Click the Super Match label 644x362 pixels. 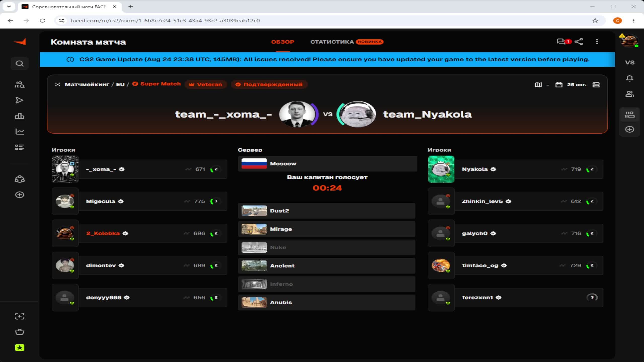156,84
